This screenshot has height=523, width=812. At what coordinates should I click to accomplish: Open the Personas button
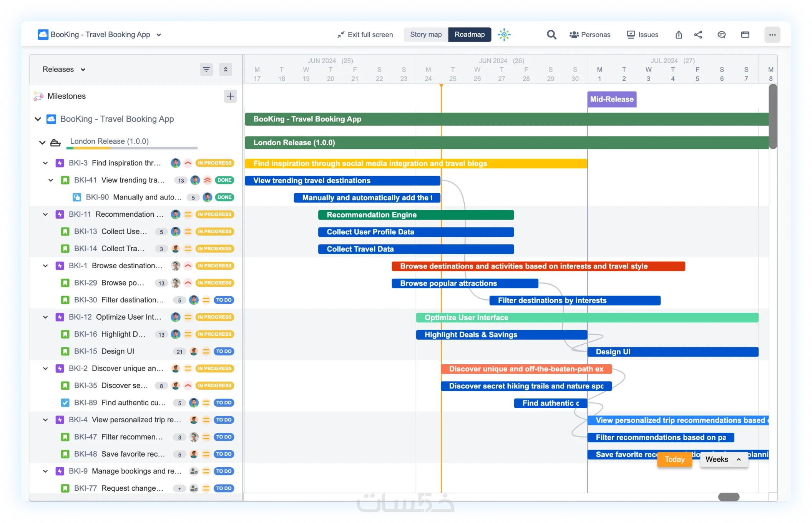tap(590, 35)
